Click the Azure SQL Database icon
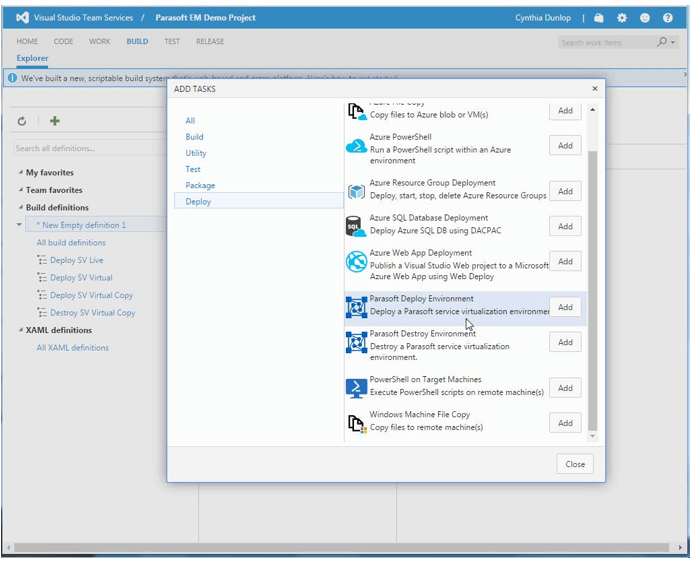Viewport: 694px width, 561px height. pyautogui.click(x=355, y=226)
